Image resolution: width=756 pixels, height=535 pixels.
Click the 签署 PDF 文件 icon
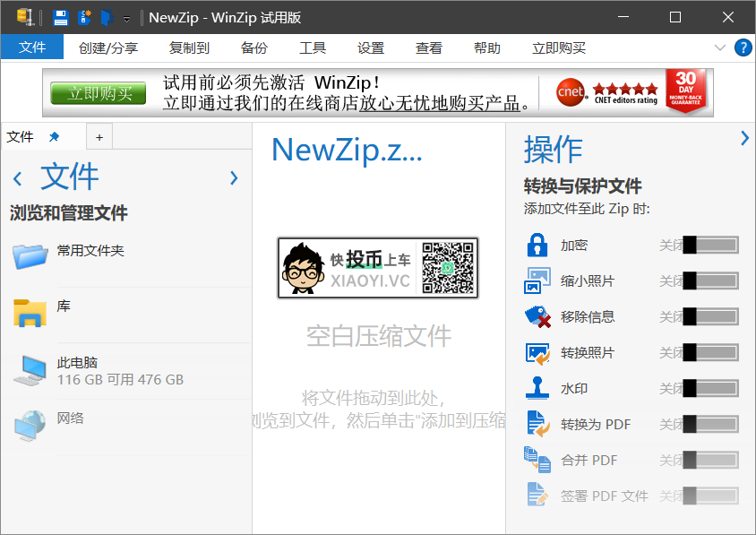537,495
